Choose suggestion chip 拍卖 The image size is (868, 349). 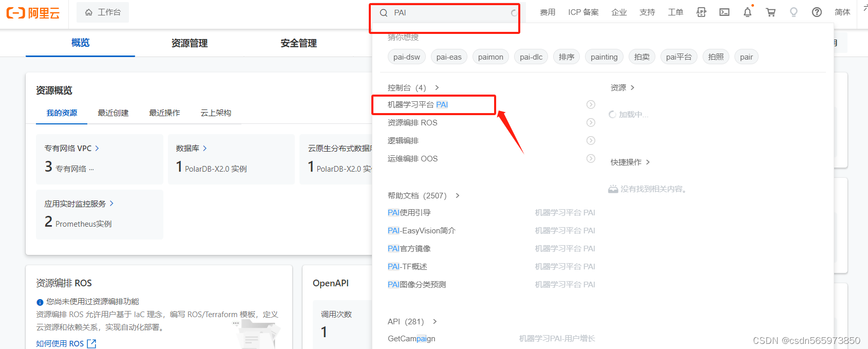(x=642, y=57)
